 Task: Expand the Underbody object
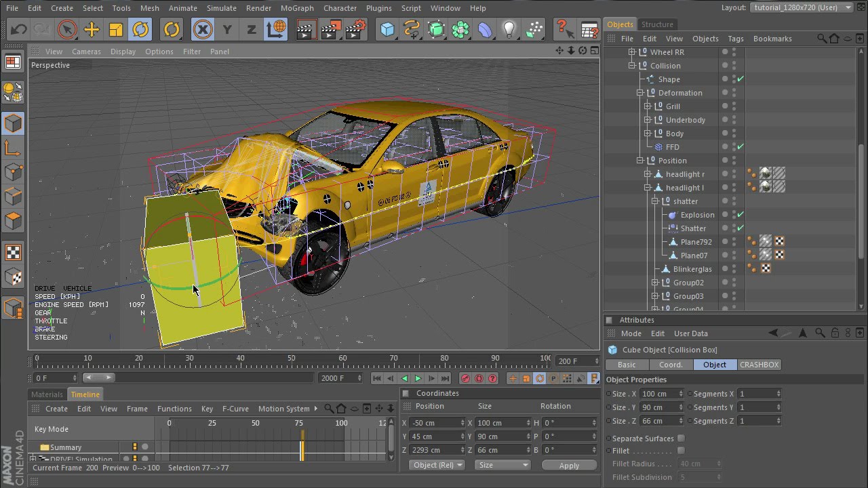pos(647,120)
